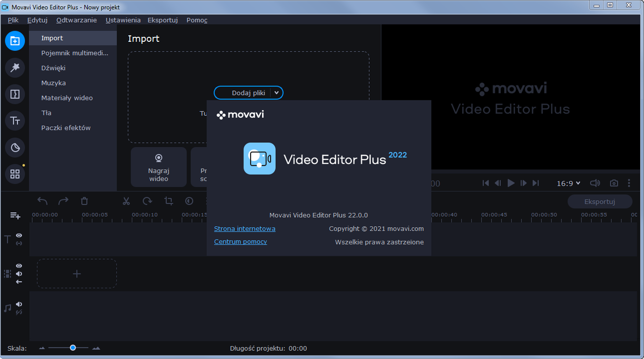
Task: Click the Eksportuj button above timeline
Action: click(x=600, y=202)
